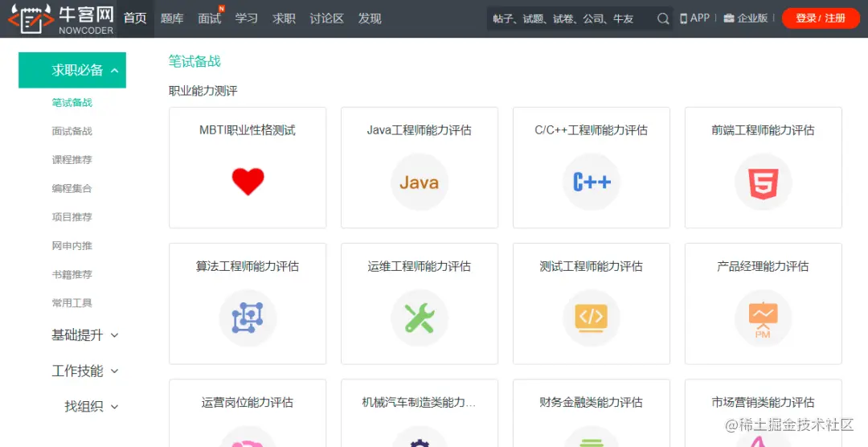Open the 测试工程师能力评估 title

coord(592,266)
